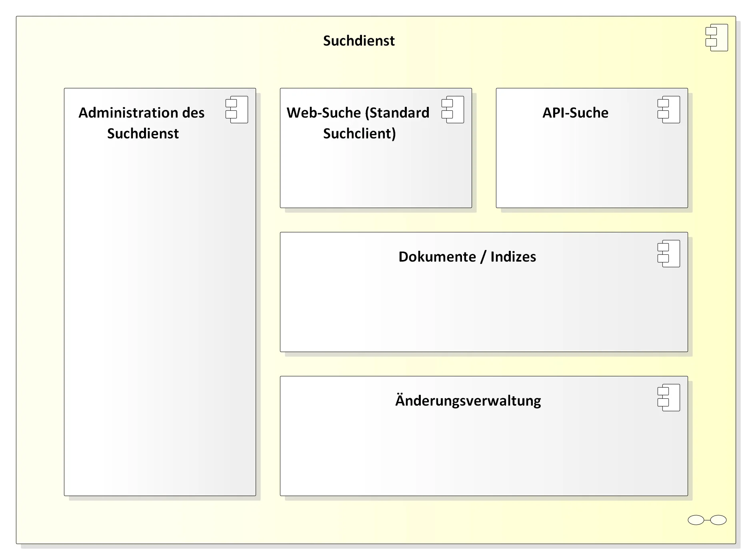Screen dimensions: 752x560
Task: Select the Web-Suche (Standard Suchclient) label
Action: click(x=358, y=123)
